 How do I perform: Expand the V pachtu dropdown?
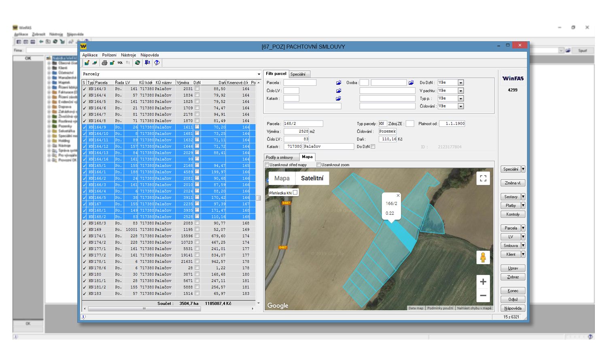[461, 91]
